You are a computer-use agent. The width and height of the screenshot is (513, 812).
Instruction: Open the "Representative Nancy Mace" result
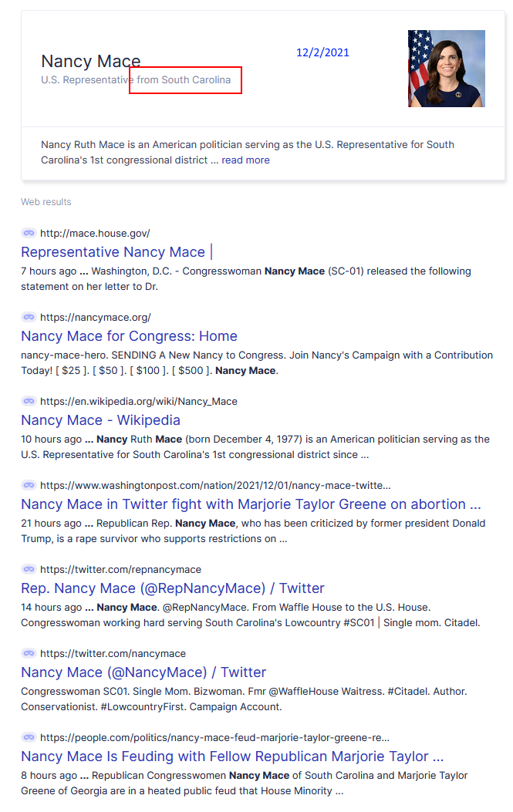pos(113,252)
